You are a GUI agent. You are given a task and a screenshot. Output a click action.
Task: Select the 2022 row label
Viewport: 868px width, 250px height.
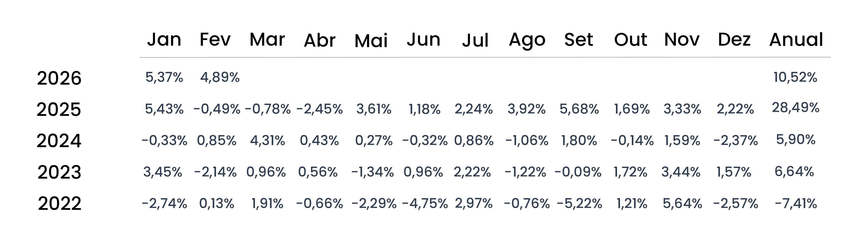click(60, 204)
